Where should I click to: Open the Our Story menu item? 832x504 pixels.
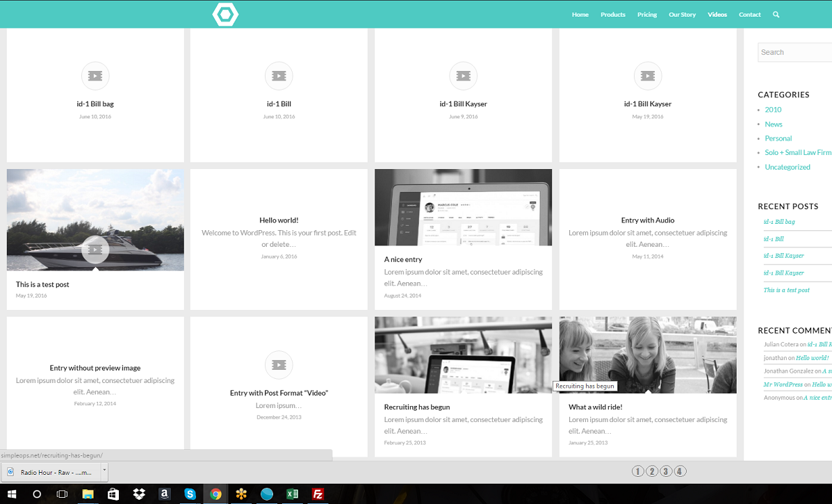pos(682,15)
